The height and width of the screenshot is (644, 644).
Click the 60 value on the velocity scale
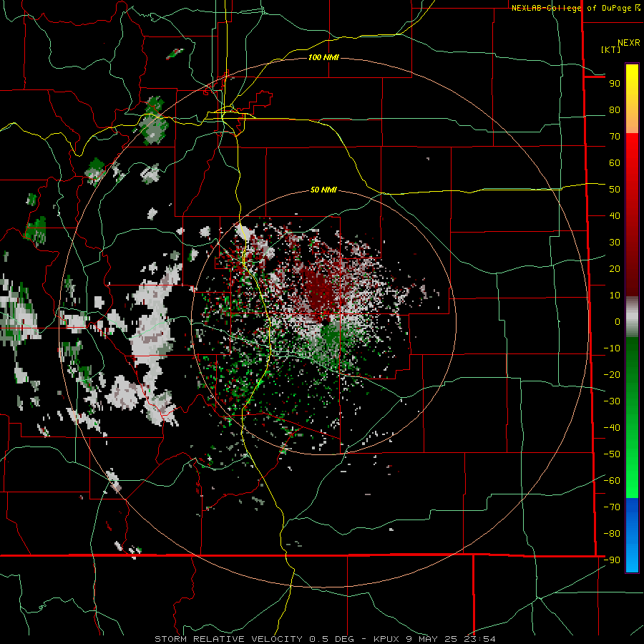point(615,163)
